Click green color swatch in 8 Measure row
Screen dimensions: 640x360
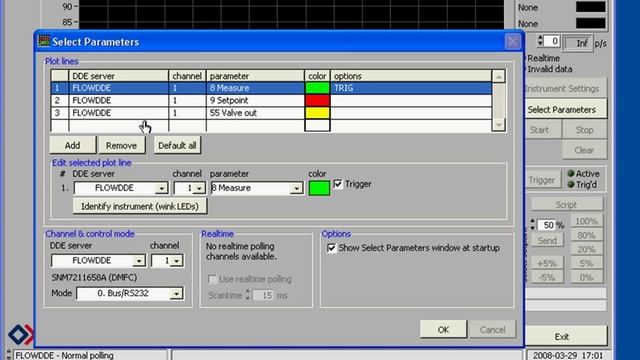(317, 88)
